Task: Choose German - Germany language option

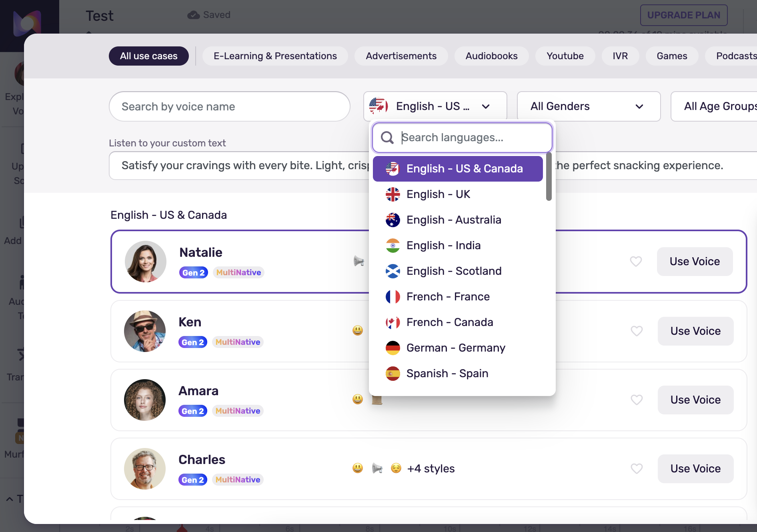Action: pyautogui.click(x=456, y=348)
